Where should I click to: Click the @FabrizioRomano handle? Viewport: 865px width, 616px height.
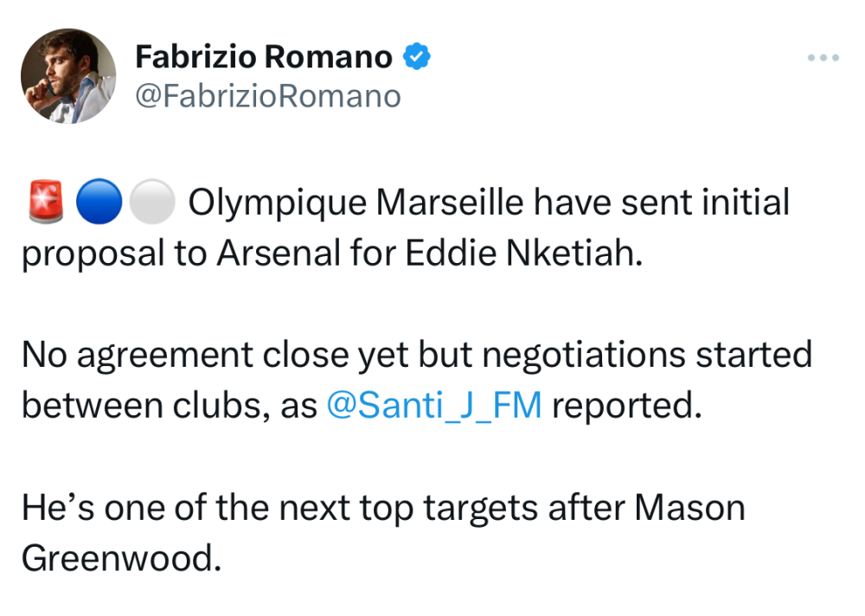coord(268,95)
